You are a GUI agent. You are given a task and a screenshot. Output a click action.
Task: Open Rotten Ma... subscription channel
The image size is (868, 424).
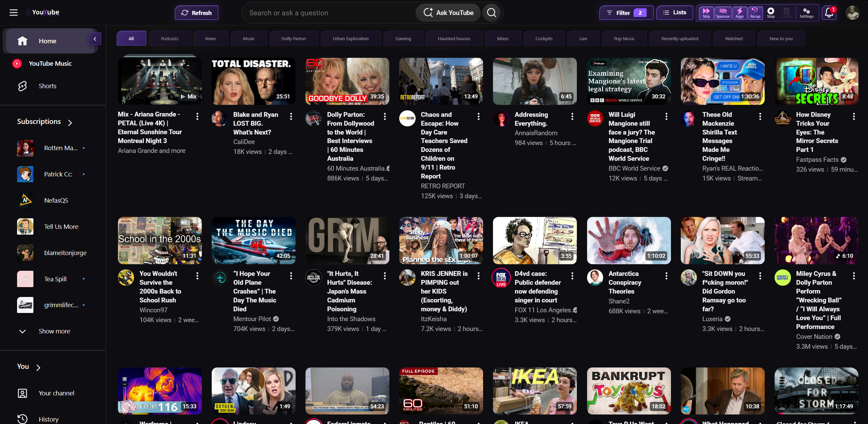pyautogui.click(x=51, y=148)
